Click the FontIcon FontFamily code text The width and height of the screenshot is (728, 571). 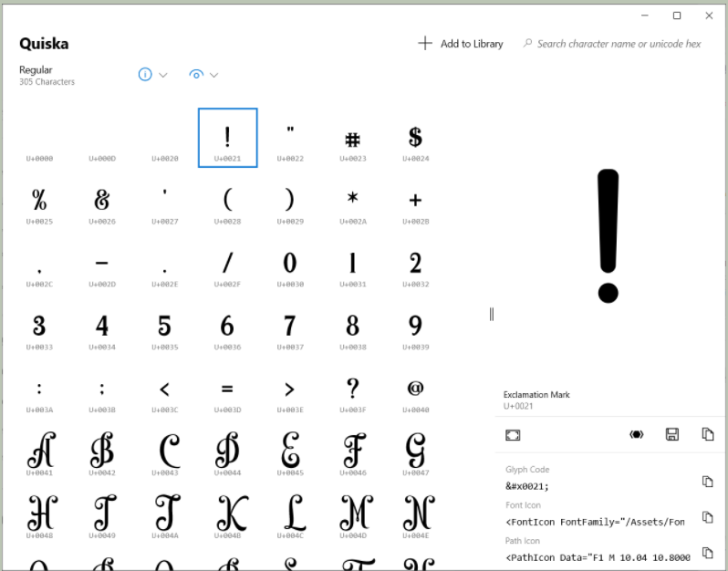click(x=595, y=522)
